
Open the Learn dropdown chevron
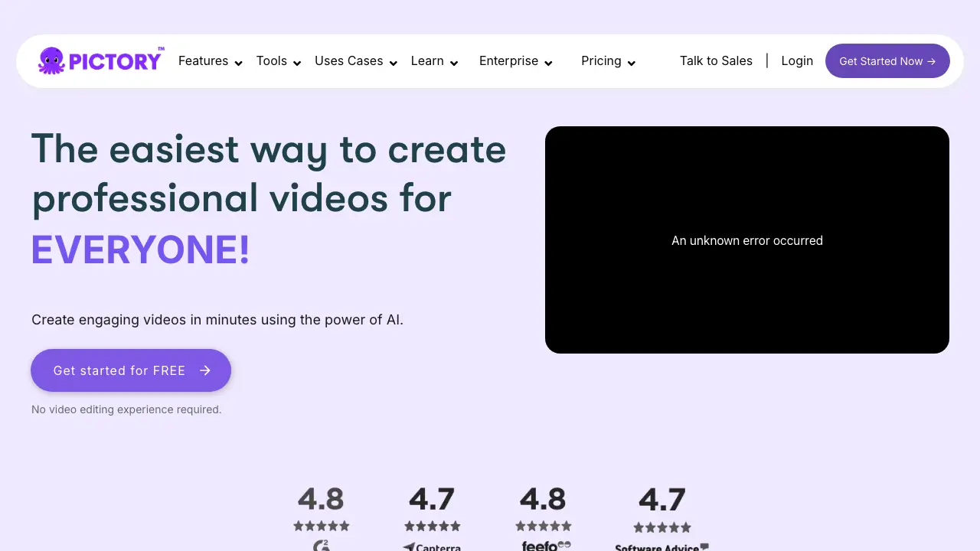tap(453, 63)
